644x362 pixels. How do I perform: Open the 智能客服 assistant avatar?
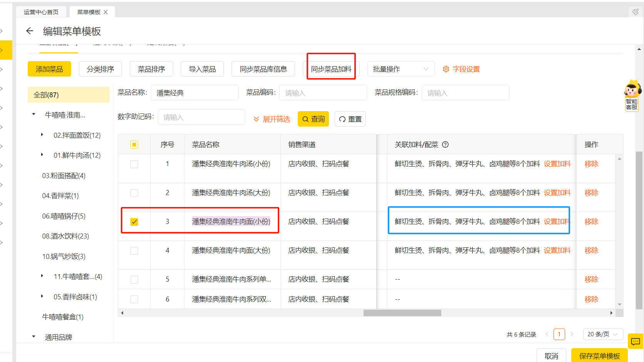pyautogui.click(x=632, y=89)
